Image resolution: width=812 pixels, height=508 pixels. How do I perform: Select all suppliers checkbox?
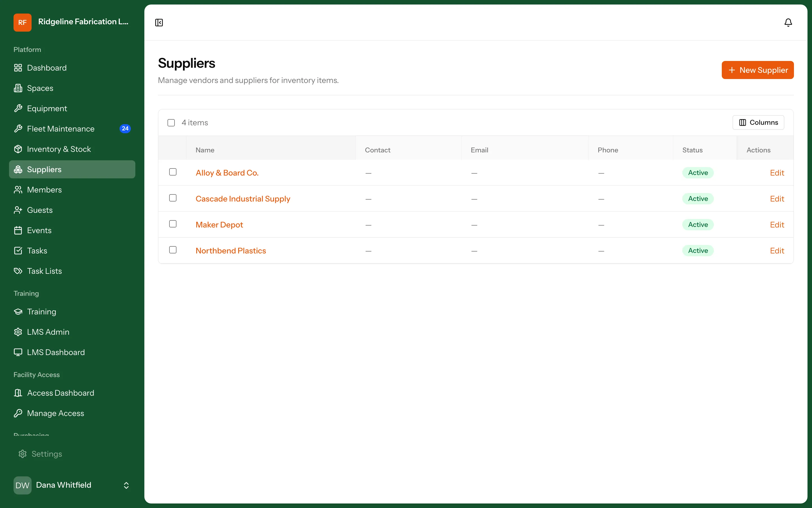click(171, 123)
